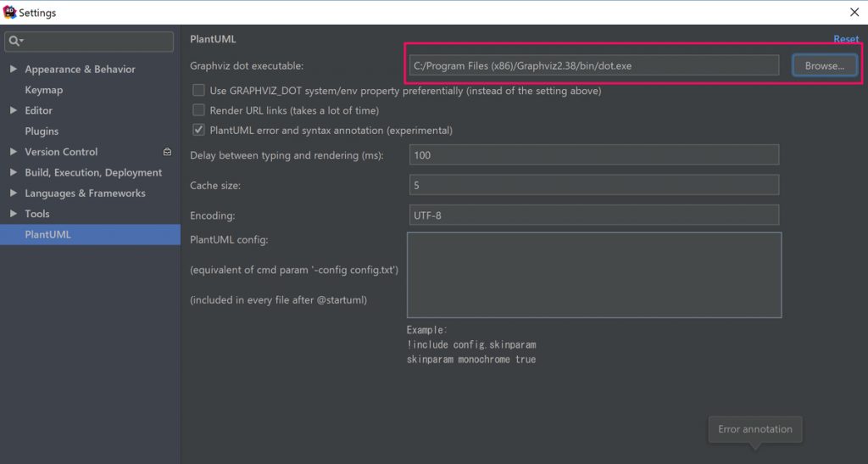Click Browse button for dot executable
The image size is (868, 464).
coord(824,65)
